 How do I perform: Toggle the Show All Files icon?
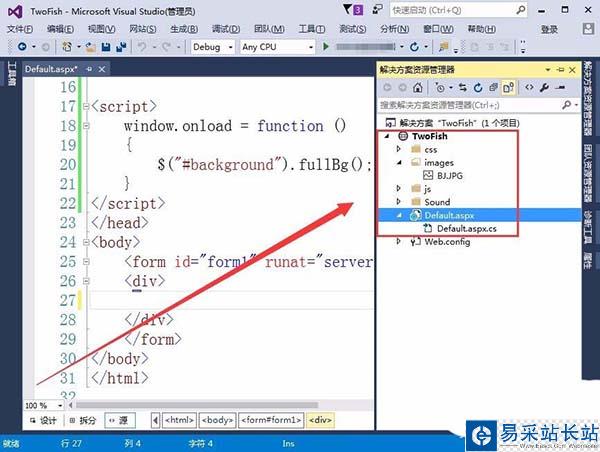[x=509, y=88]
